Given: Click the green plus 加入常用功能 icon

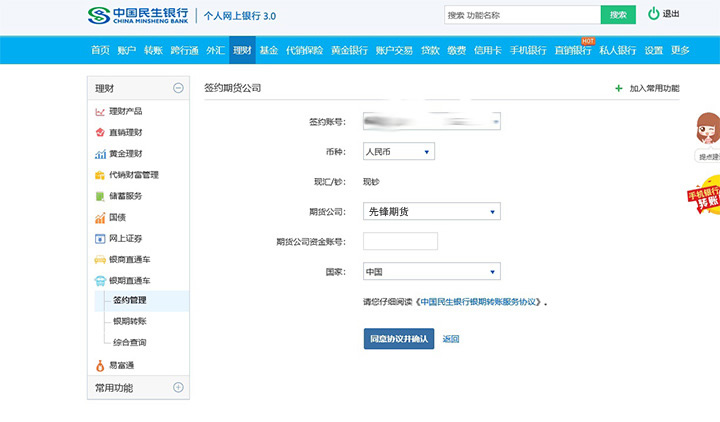Looking at the screenshot, I should pos(618,89).
